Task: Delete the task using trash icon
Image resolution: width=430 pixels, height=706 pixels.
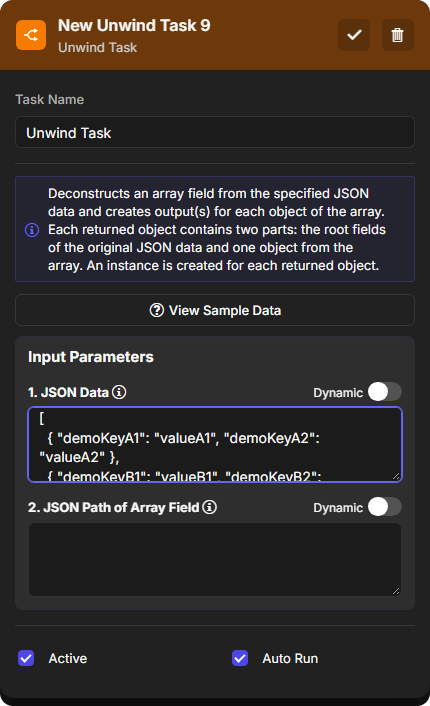Action: [x=398, y=35]
